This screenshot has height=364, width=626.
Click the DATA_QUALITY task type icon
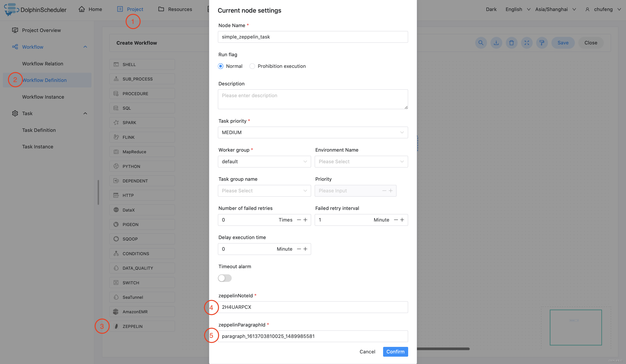(116, 268)
